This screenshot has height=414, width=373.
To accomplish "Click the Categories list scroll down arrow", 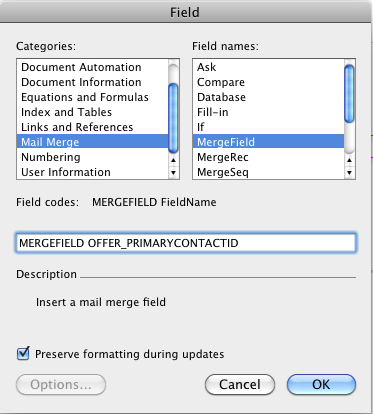I will click(x=173, y=173).
